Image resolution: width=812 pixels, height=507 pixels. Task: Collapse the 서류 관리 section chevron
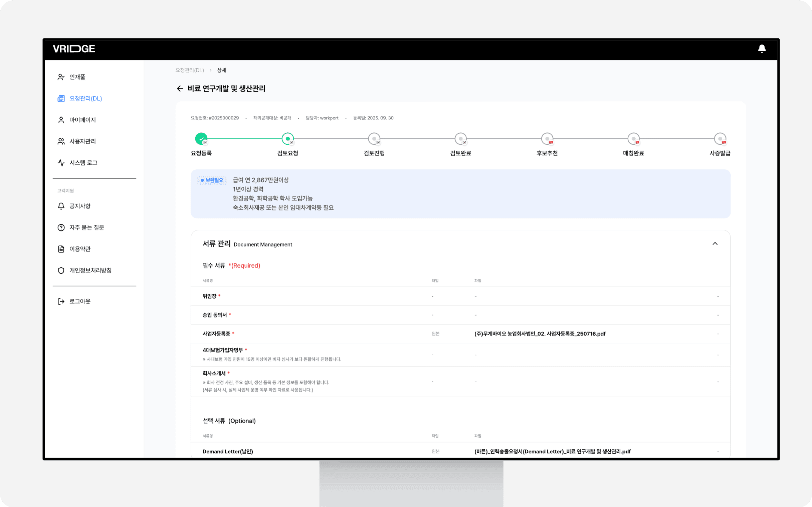(x=715, y=244)
